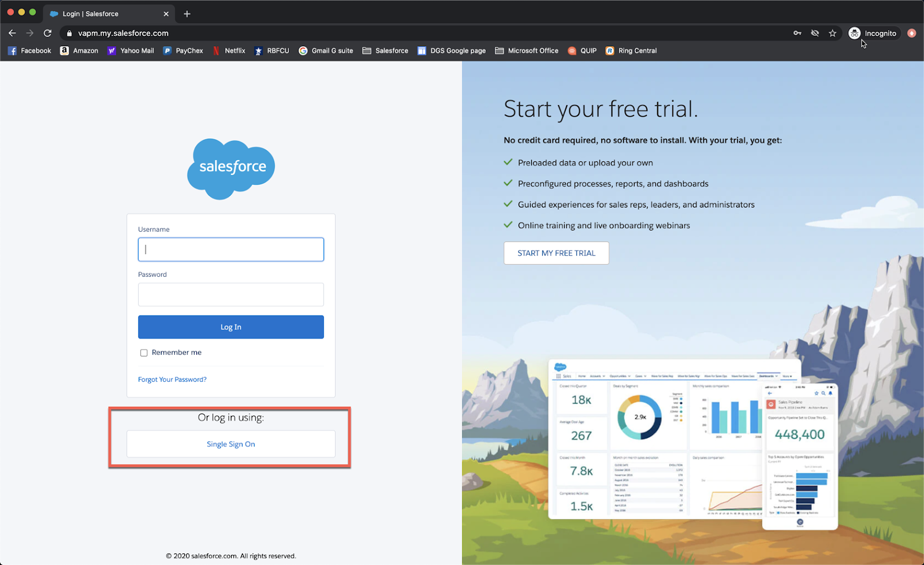The height and width of the screenshot is (565, 924).
Task: Open the Gmail G suite bookmark
Action: pos(326,51)
